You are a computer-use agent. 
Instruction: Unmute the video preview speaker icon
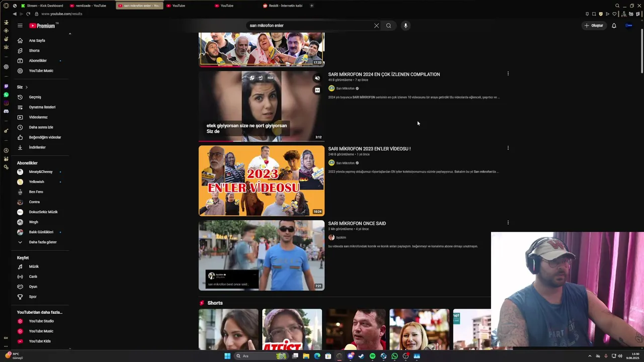[x=317, y=78]
